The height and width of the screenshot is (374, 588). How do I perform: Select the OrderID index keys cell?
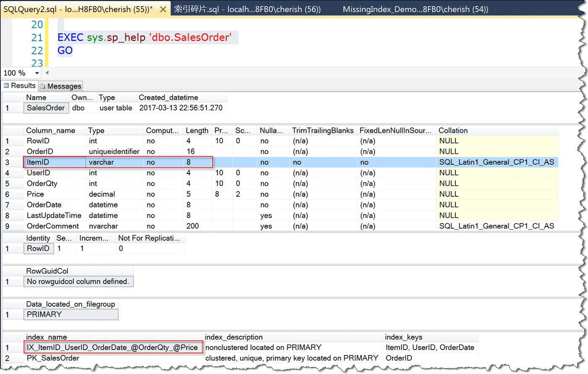(431, 358)
